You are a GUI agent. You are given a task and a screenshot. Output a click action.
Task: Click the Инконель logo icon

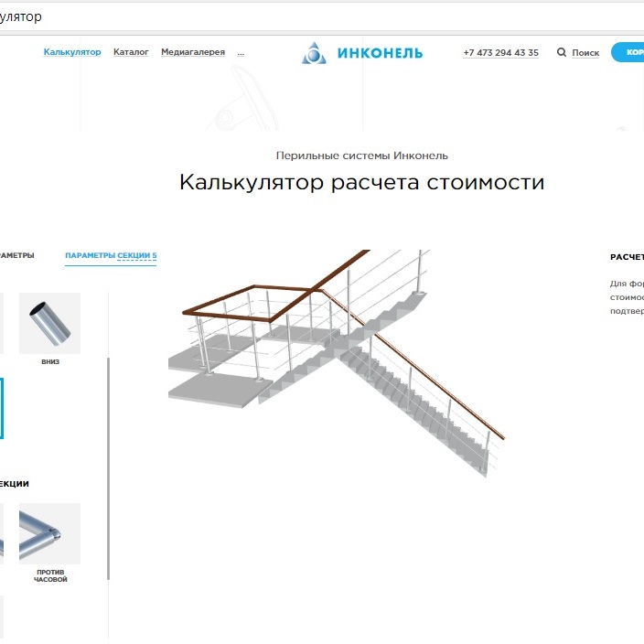314,53
